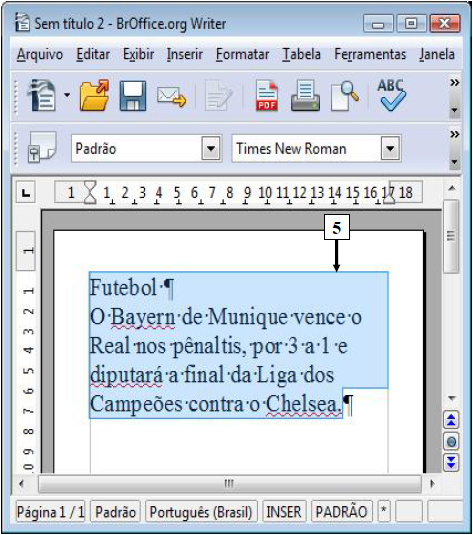Open formatting toolbar options down arrow
The height and width of the screenshot is (535, 473).
tap(454, 162)
